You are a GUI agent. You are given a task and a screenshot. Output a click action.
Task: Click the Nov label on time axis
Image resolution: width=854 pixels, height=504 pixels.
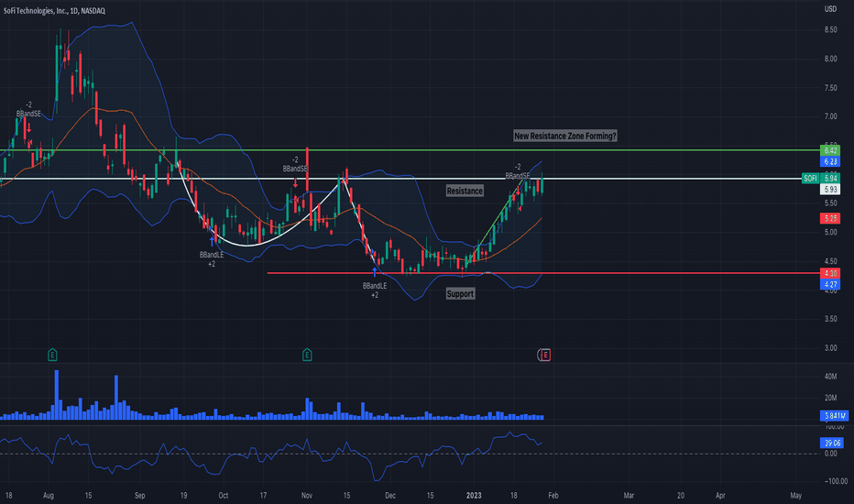(307, 495)
